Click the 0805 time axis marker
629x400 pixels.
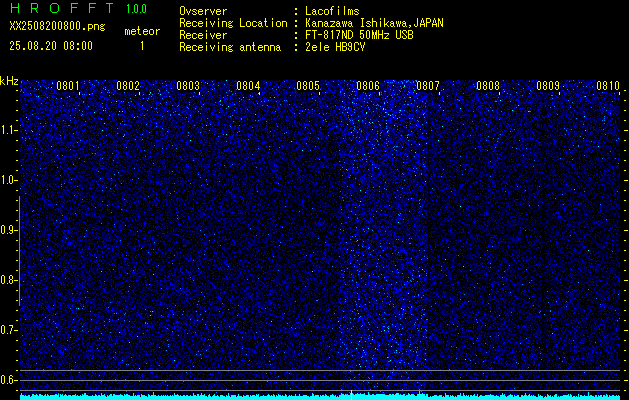(x=308, y=86)
